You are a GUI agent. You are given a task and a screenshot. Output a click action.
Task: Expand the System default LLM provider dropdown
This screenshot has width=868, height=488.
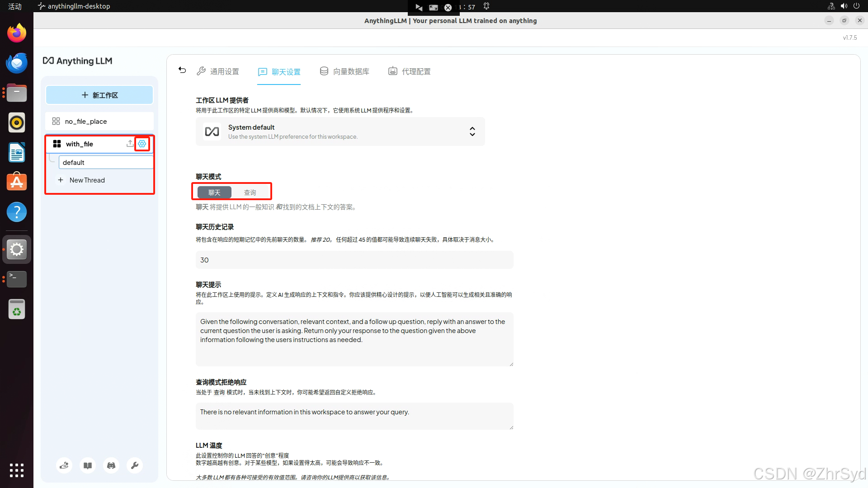(340, 131)
